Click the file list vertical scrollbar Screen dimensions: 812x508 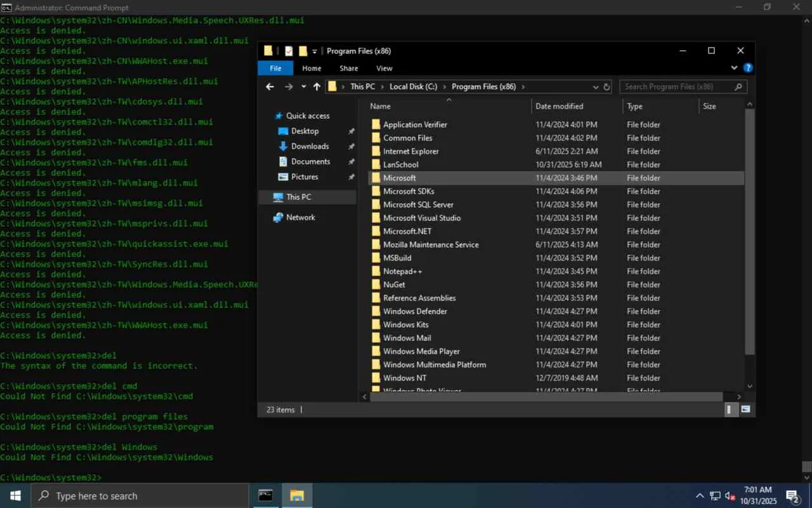(x=750, y=232)
